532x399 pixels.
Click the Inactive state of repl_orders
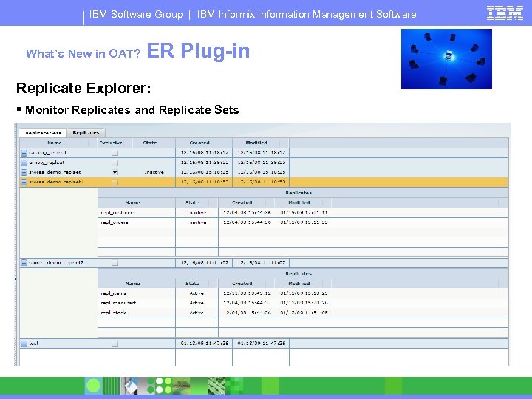[197, 222]
